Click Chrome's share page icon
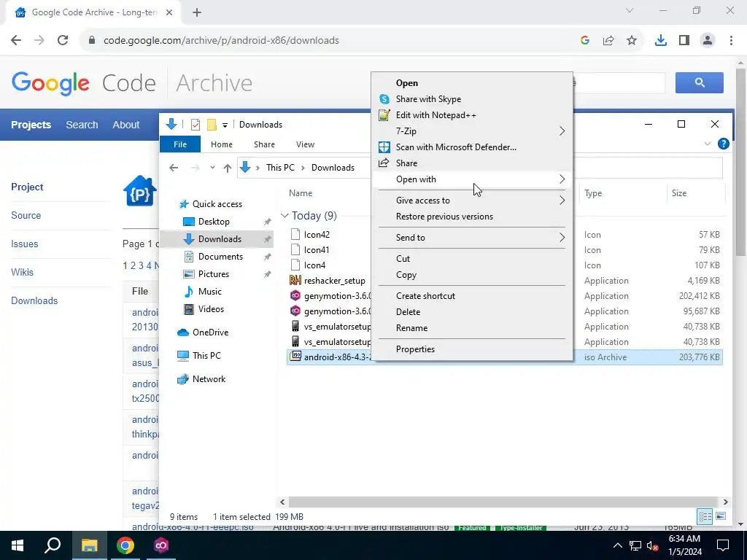The image size is (747, 560). pyautogui.click(x=608, y=41)
